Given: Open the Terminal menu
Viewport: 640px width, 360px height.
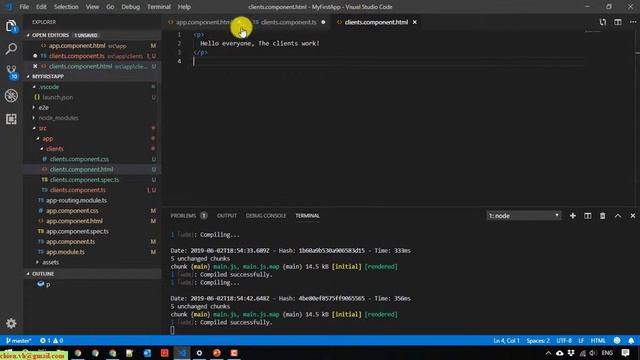Looking at the screenshot, I should click(x=159, y=7).
